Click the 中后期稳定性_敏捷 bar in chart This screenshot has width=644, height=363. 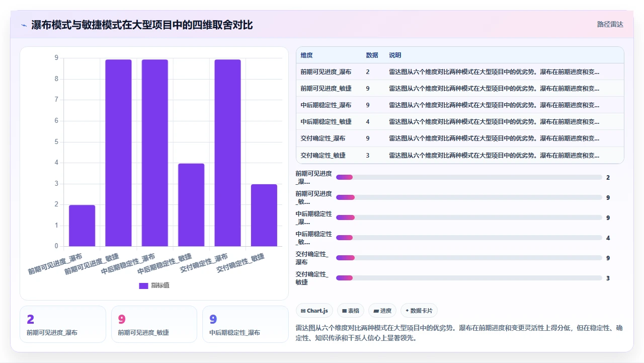click(x=191, y=205)
